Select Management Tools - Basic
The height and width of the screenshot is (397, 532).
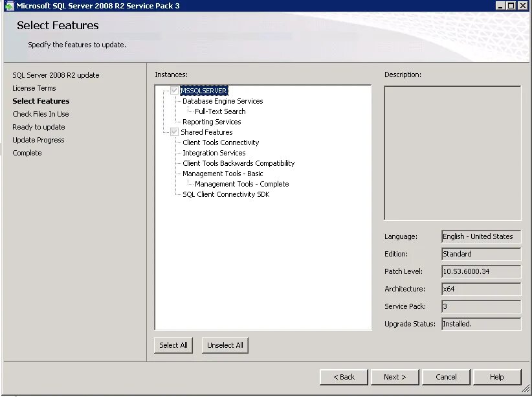coord(223,174)
